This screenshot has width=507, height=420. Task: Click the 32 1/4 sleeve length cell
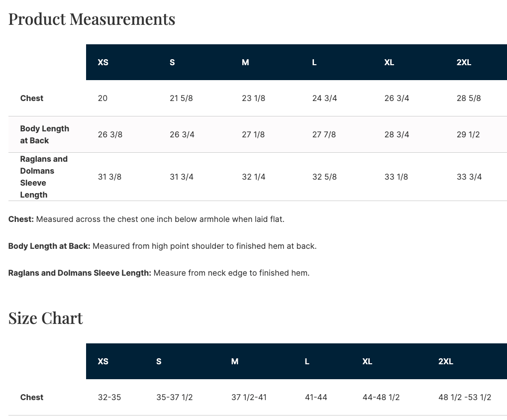coord(253,177)
